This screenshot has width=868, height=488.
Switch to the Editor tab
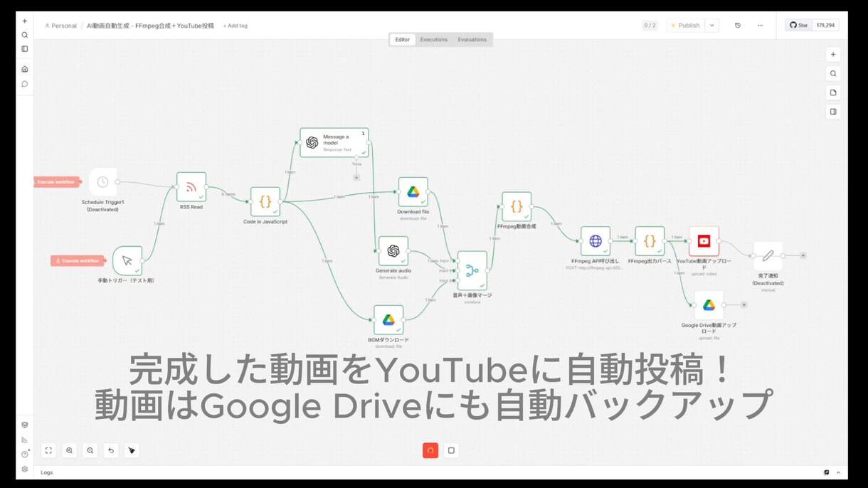pyautogui.click(x=403, y=40)
